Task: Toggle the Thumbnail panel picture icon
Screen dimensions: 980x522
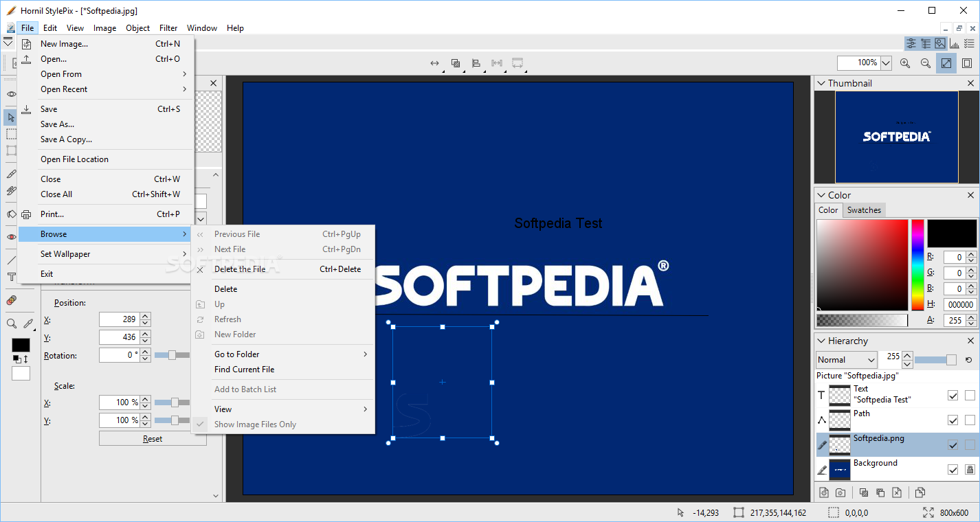Action: tap(940, 43)
